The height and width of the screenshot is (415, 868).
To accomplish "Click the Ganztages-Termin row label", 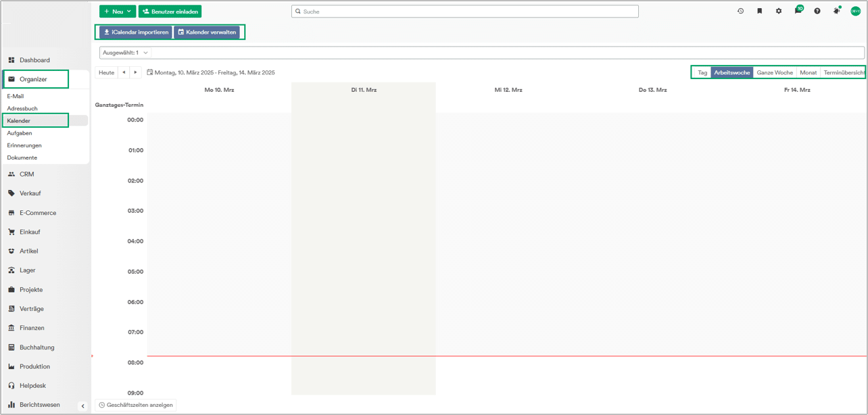I will 119,105.
